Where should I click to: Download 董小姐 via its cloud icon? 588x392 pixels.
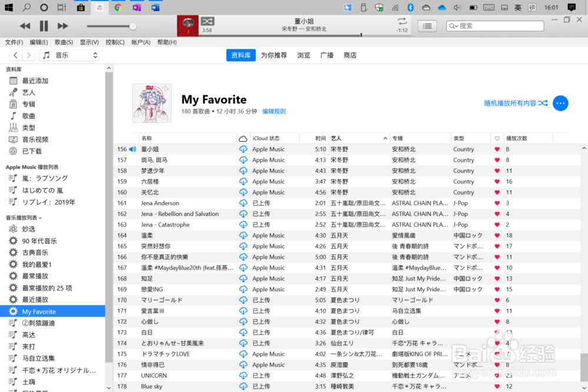tap(243, 149)
